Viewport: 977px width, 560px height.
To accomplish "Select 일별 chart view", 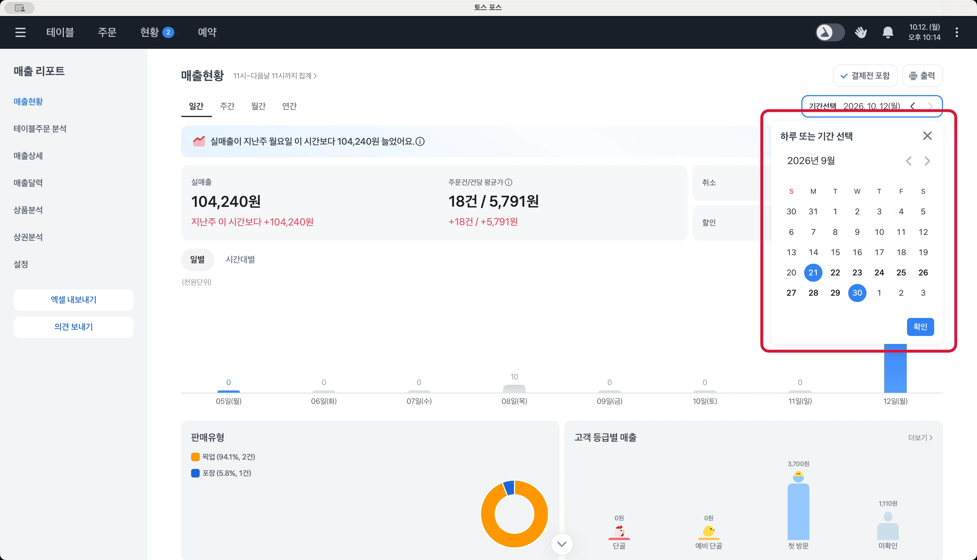I will 197,260.
